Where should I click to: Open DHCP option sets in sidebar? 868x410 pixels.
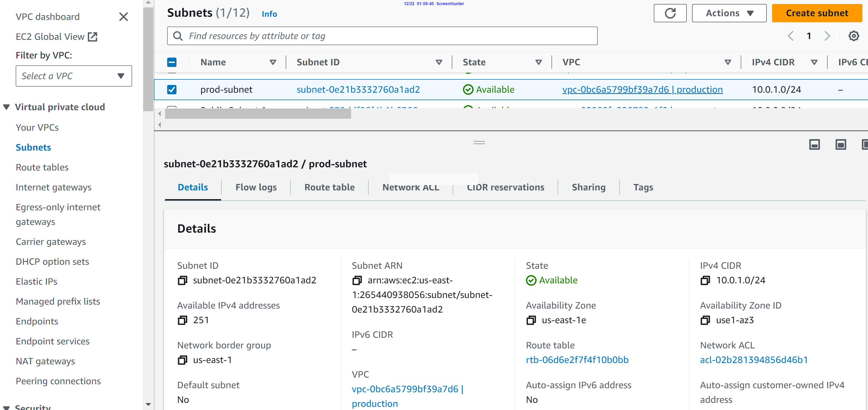52,262
